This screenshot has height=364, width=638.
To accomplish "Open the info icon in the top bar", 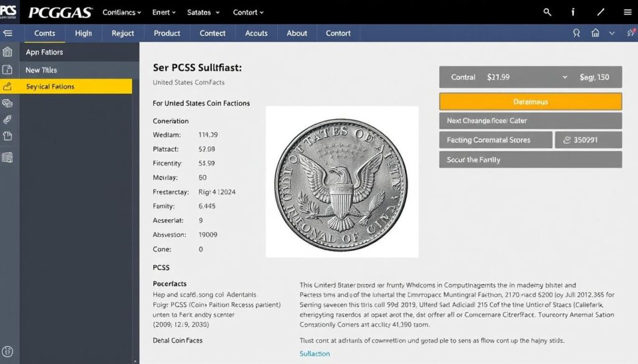I will (x=573, y=12).
